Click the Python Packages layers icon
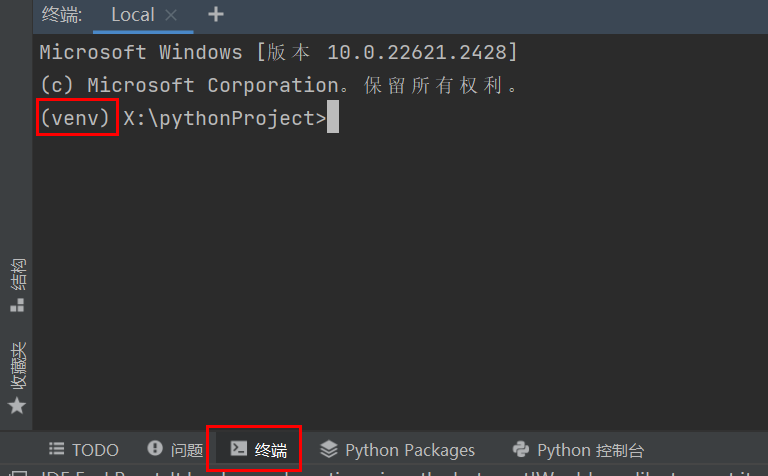768x476 pixels. [x=329, y=449]
